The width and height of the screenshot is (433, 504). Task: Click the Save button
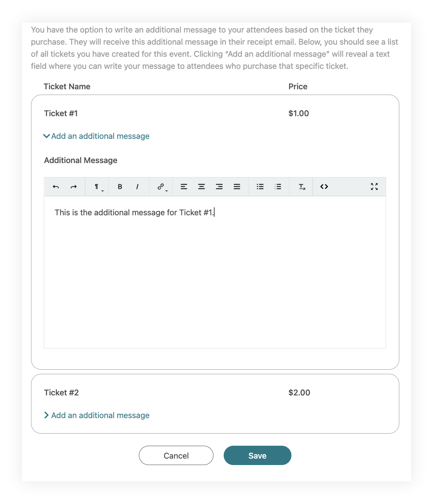[257, 456]
